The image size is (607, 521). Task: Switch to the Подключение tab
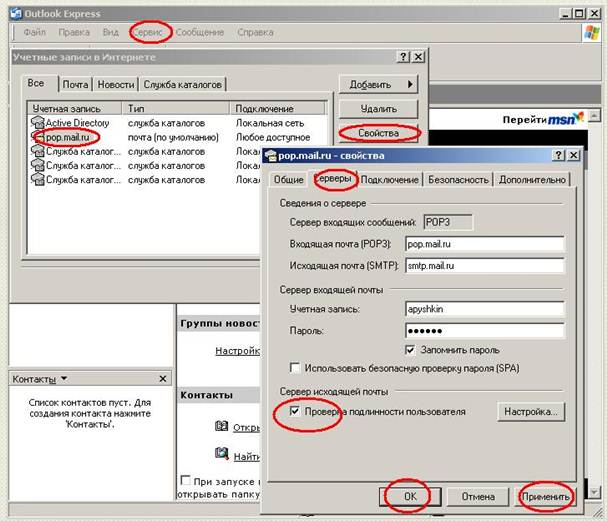coord(390,180)
